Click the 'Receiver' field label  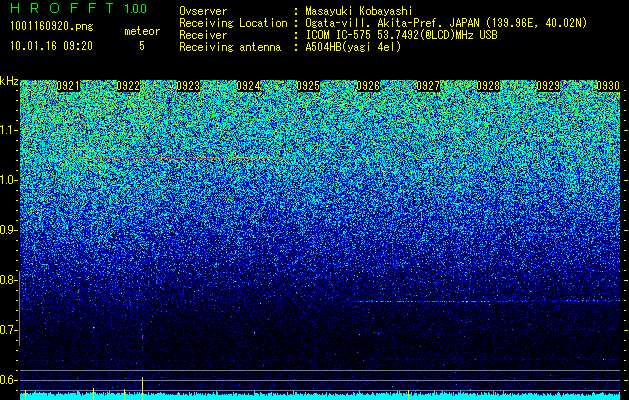[203, 35]
